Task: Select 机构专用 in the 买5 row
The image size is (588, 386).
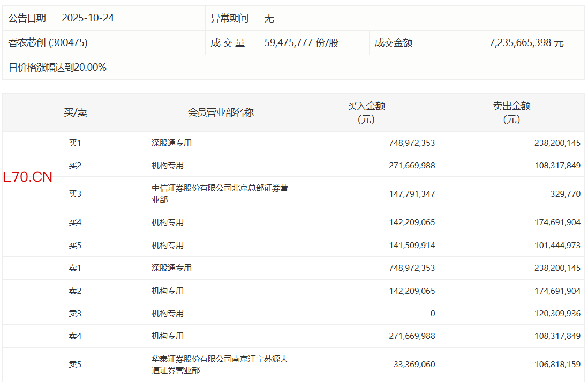Action: (x=168, y=246)
